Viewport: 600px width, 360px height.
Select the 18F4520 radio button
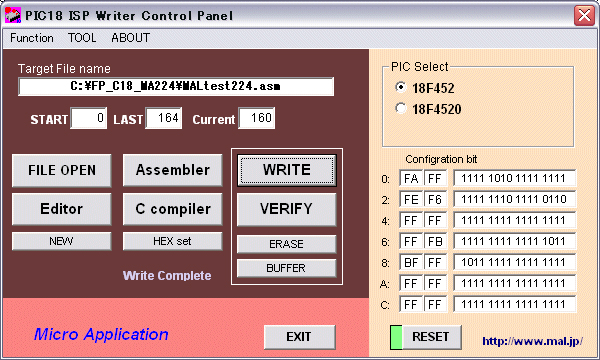click(400, 109)
